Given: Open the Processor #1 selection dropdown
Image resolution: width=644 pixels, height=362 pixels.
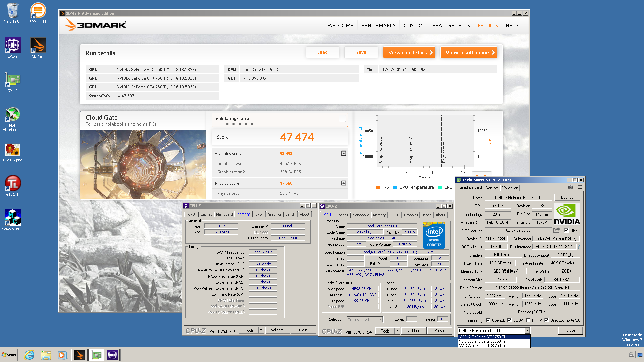Looking at the screenshot, I should click(x=380, y=319).
